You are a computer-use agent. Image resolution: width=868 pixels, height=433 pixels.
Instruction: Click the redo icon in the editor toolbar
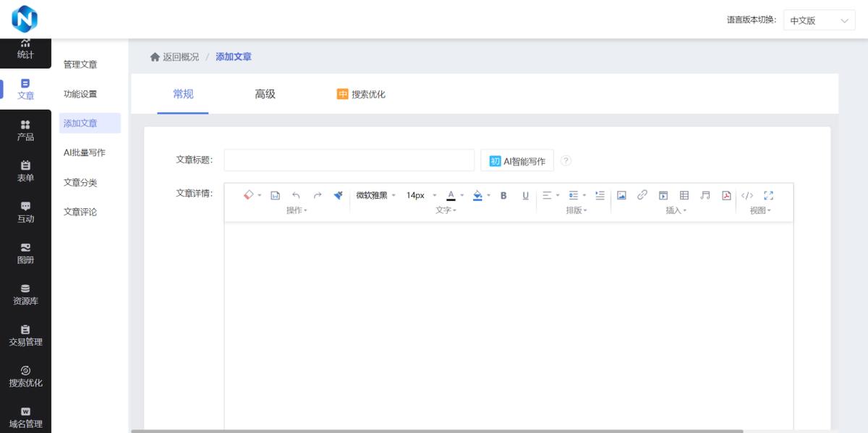pos(316,195)
